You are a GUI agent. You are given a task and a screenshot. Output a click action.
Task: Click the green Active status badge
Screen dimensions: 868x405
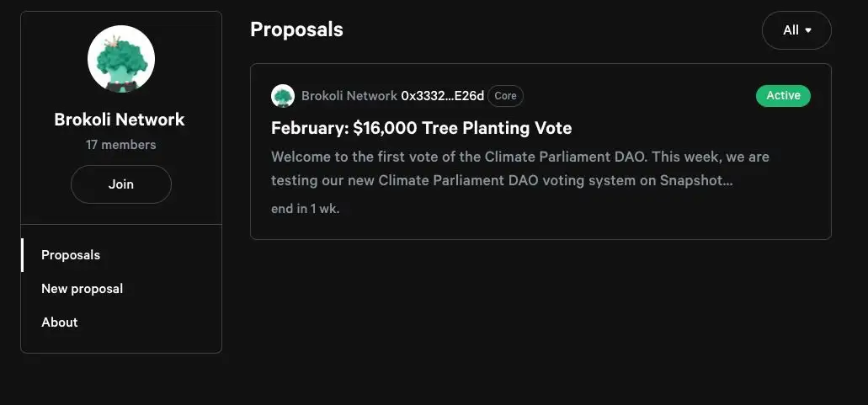tap(783, 96)
